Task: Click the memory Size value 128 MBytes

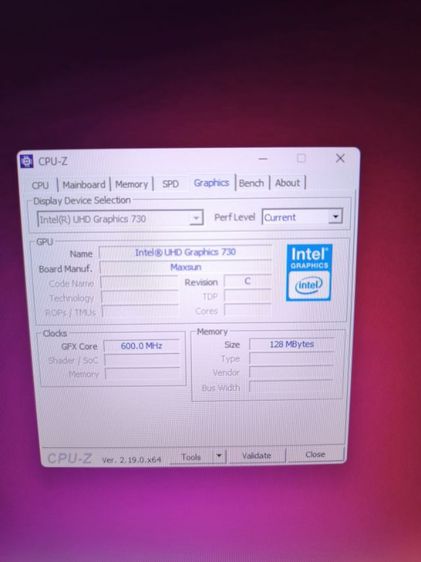Action: point(292,344)
